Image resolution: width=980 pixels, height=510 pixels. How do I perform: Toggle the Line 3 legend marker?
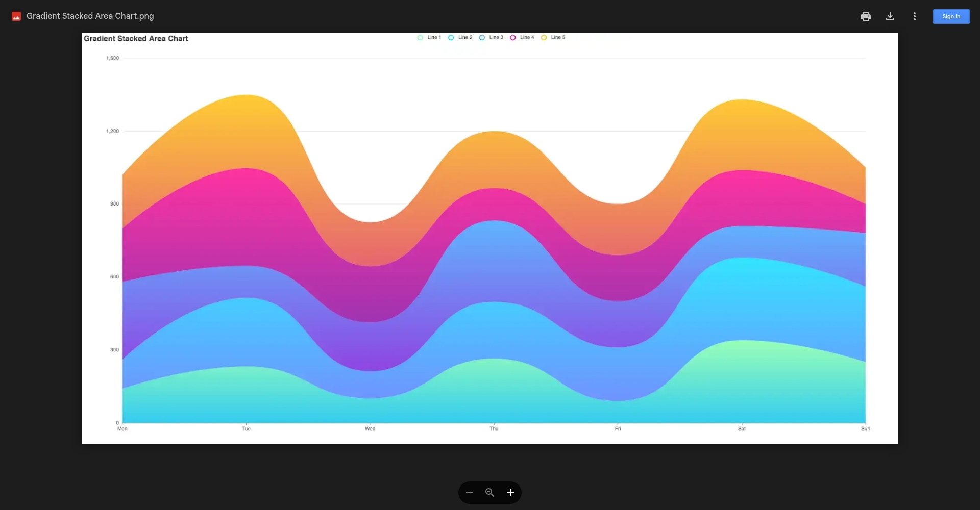tap(482, 38)
